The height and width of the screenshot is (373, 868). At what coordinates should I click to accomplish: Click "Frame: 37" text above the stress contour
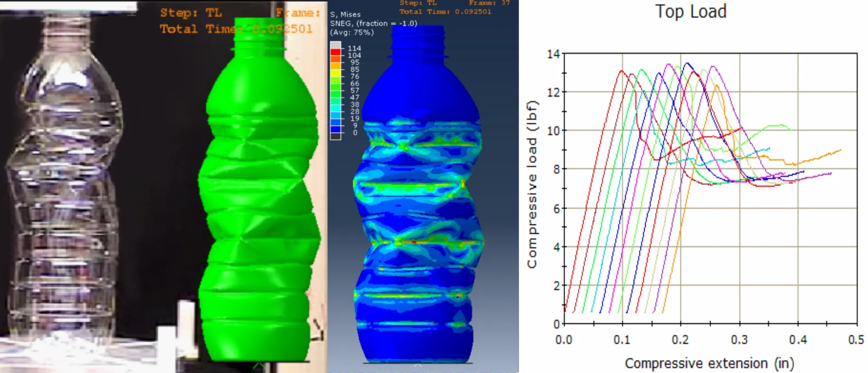[489, 3]
